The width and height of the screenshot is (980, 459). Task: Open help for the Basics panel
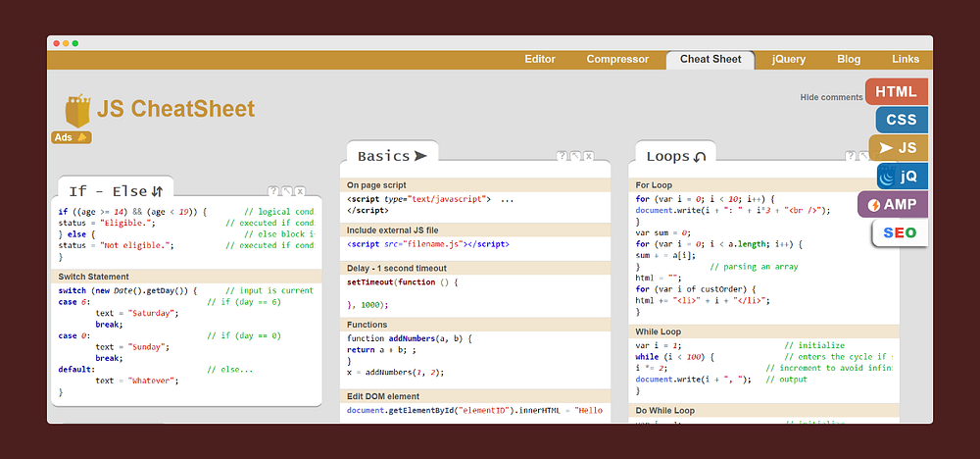coord(562,156)
